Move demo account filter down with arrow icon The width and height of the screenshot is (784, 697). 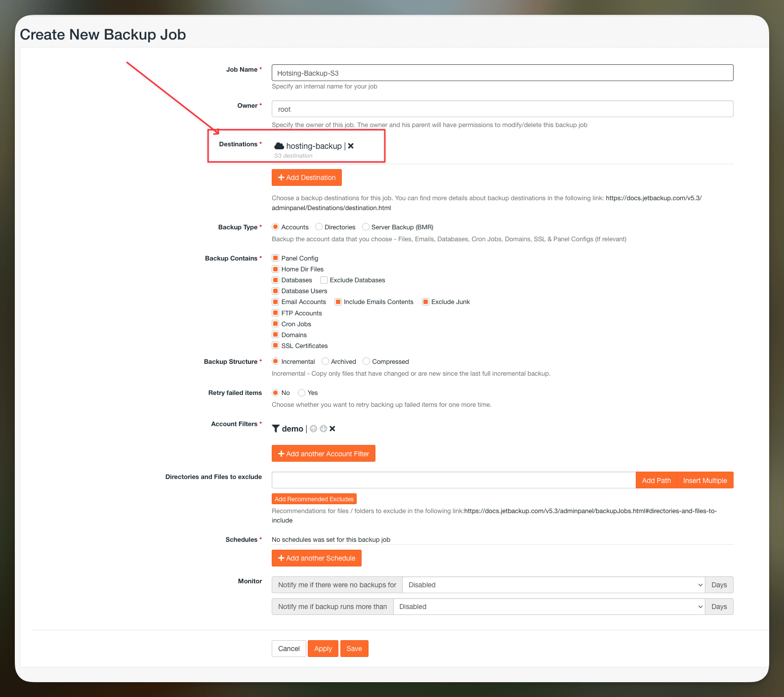[x=323, y=429]
